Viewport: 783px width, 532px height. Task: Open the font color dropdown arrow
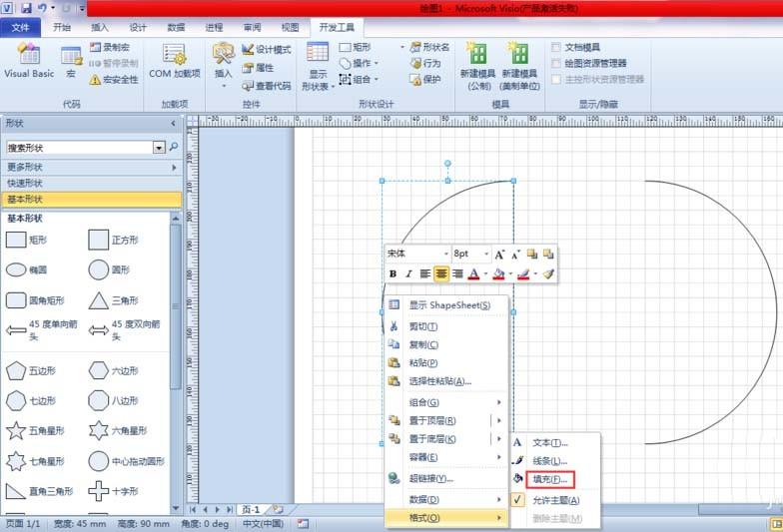click(485, 273)
